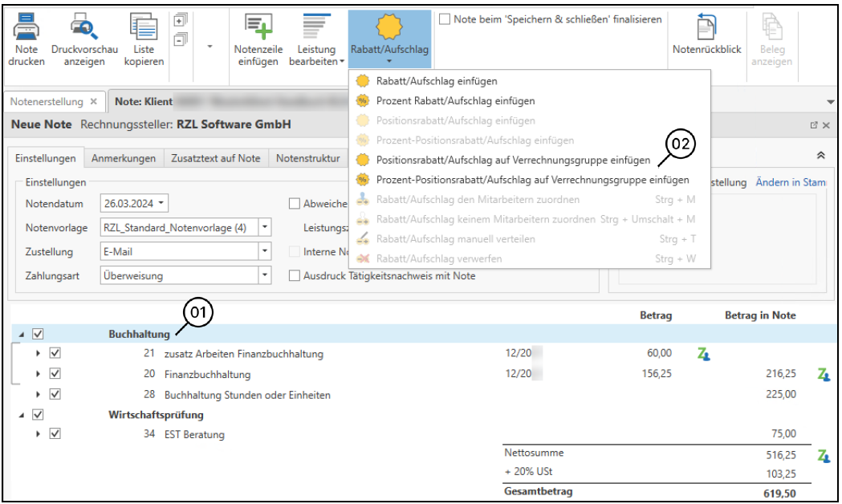Open the Zusatztext auf Note tab
This screenshot has height=504, width=842.
coord(215,158)
